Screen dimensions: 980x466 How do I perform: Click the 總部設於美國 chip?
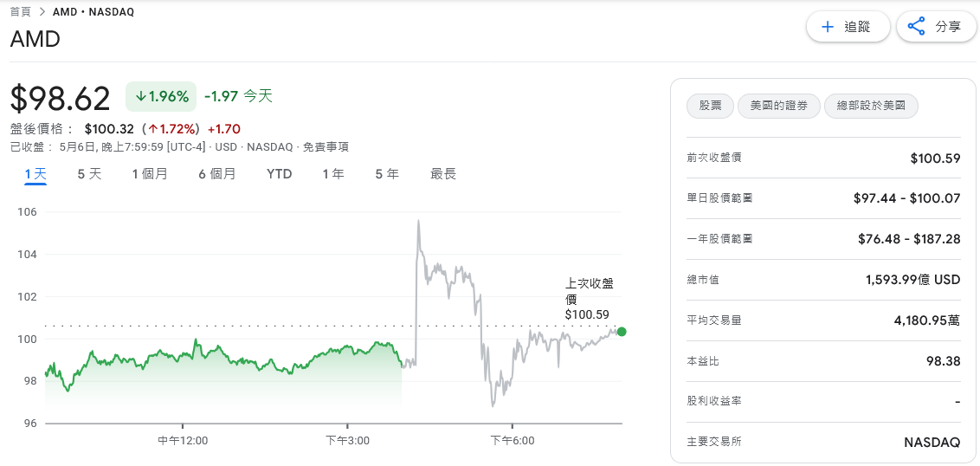[x=871, y=106]
